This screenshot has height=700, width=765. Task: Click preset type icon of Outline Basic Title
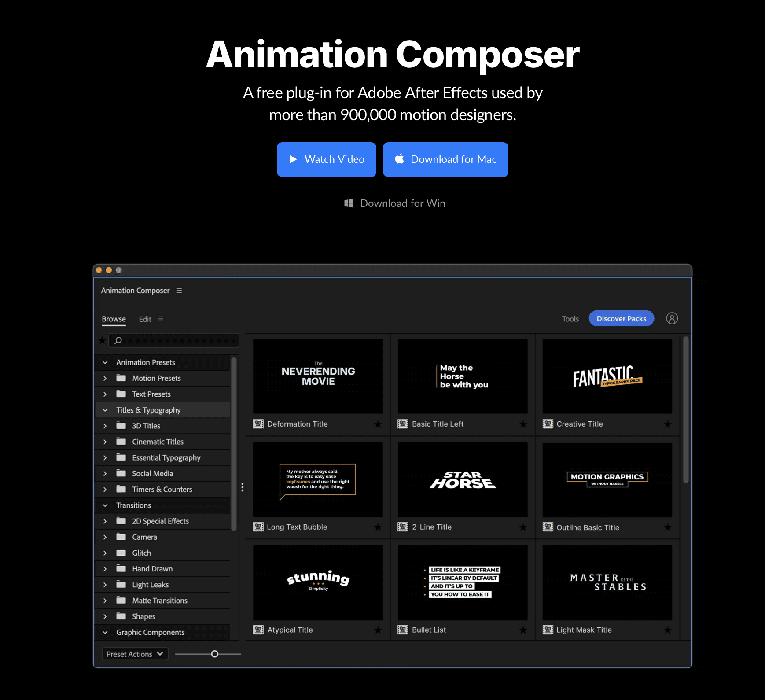click(x=548, y=527)
